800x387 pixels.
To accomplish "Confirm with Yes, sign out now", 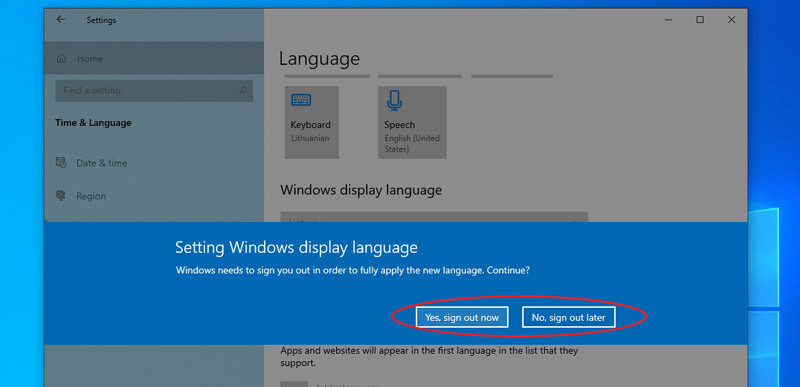I will pyautogui.click(x=462, y=317).
